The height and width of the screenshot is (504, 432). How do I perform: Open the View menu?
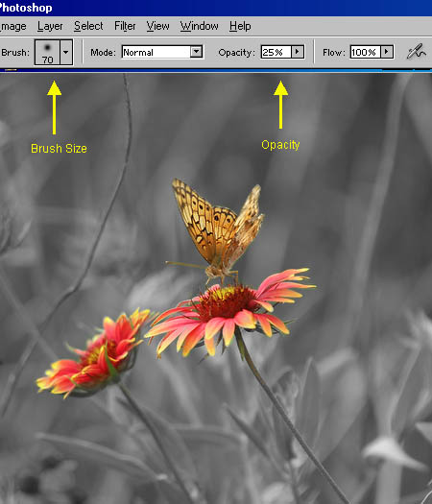[157, 26]
